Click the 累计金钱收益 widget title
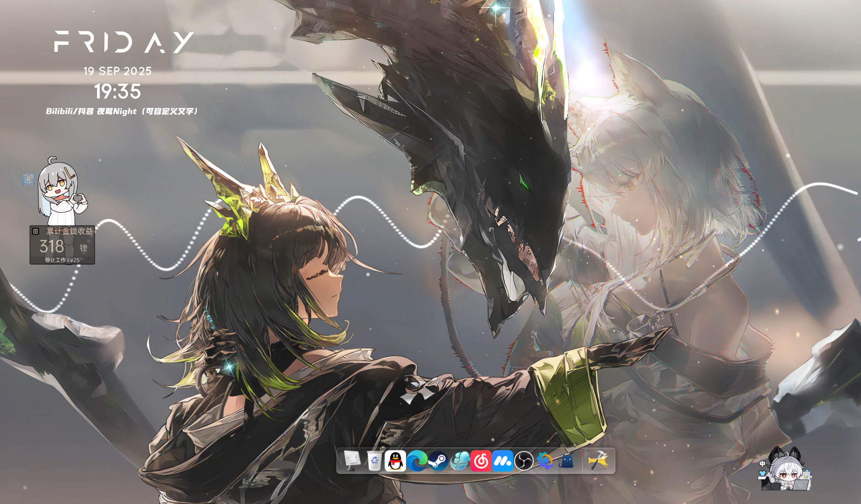 click(70, 231)
